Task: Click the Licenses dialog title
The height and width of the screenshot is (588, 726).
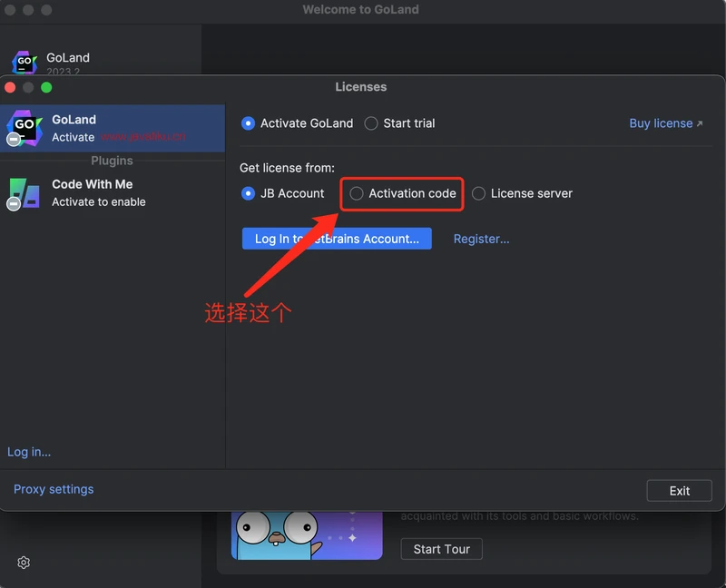Action: coord(360,87)
